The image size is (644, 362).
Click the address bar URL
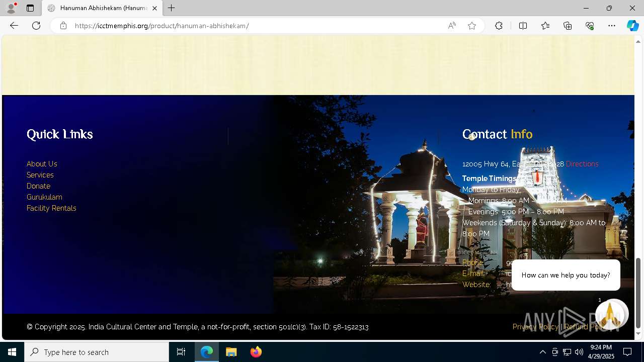pos(162,26)
